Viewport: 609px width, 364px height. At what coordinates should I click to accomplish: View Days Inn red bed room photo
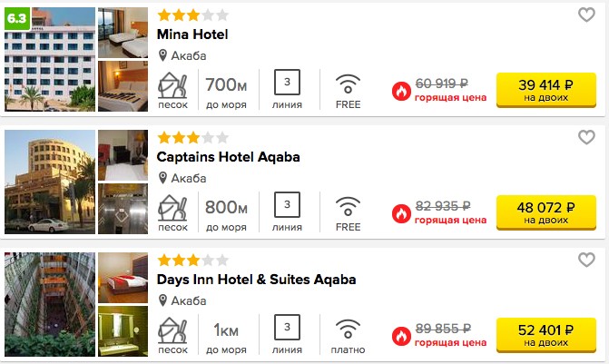click(123, 278)
